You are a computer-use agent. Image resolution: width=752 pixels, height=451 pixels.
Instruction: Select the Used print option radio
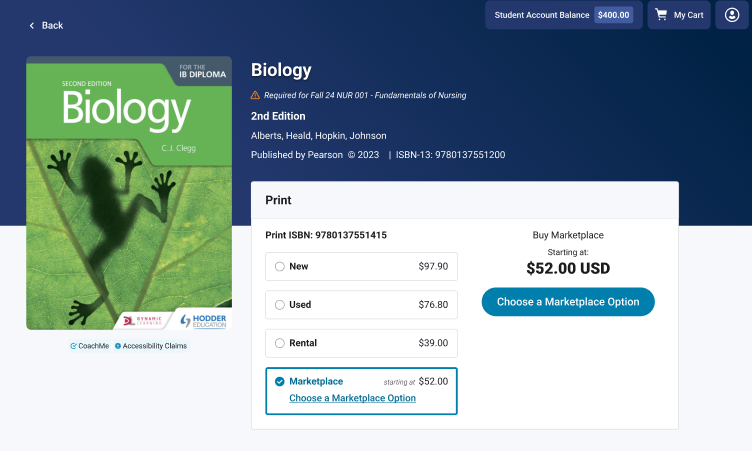pos(280,305)
